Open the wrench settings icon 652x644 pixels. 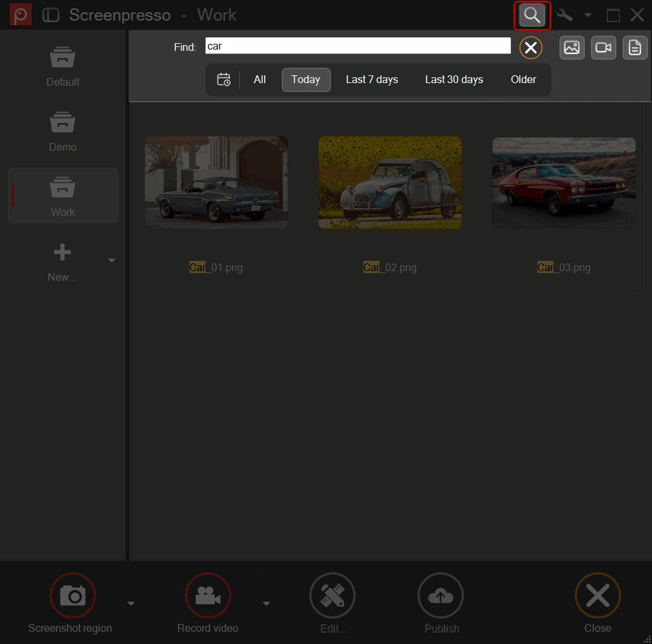[564, 15]
